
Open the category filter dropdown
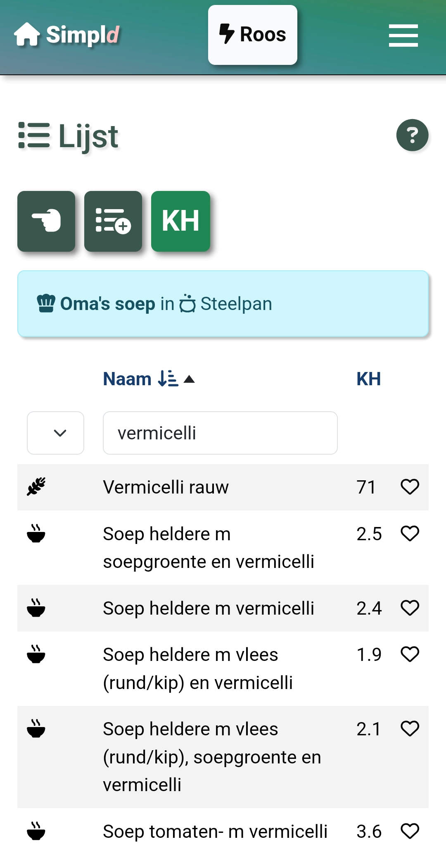pos(55,433)
